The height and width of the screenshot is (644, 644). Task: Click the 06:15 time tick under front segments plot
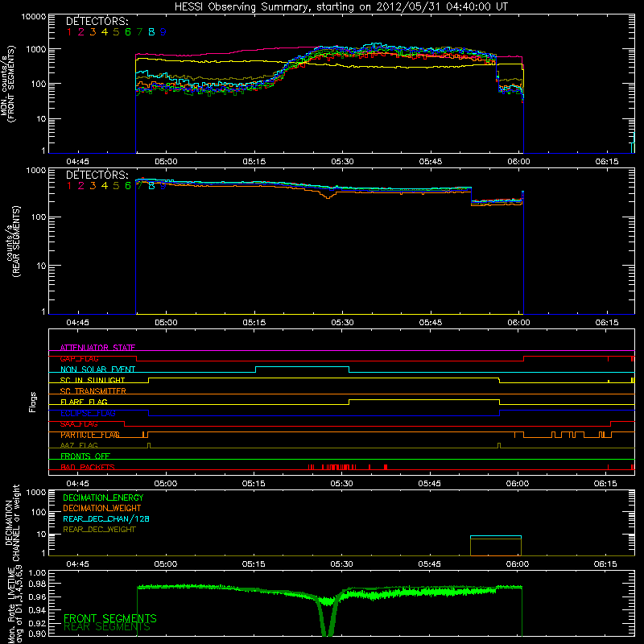pos(607,162)
